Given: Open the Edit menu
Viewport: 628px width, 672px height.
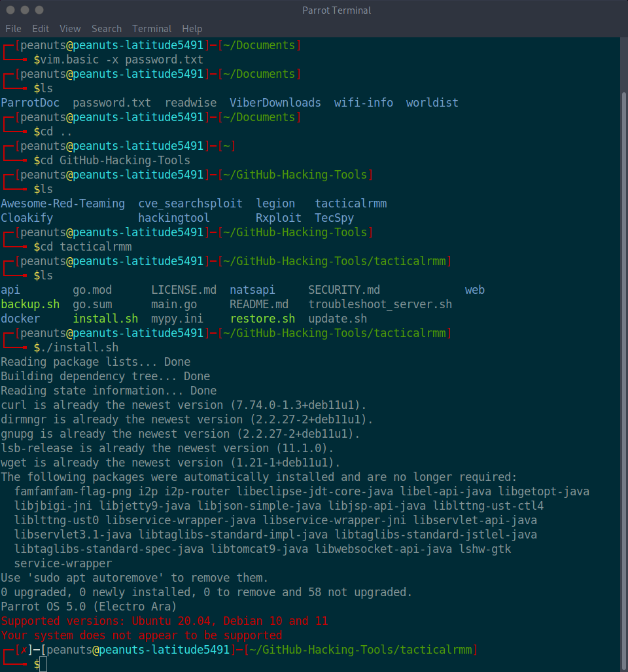Looking at the screenshot, I should 40,28.
